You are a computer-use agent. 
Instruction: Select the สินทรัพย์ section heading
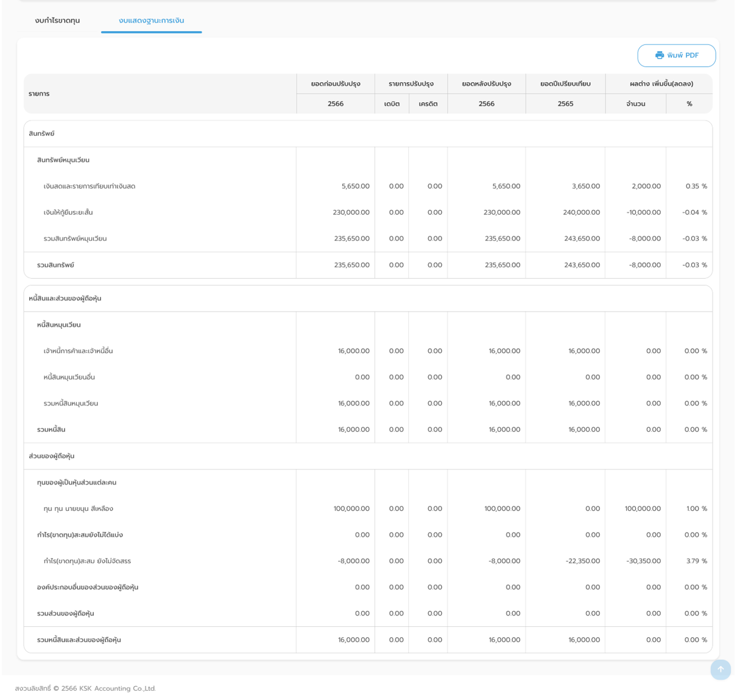click(x=41, y=134)
